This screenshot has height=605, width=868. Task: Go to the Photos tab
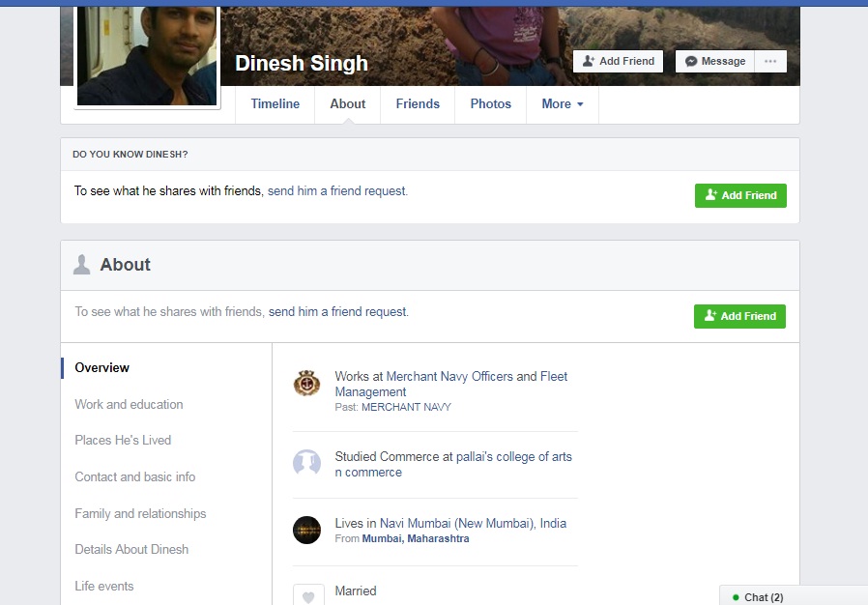(490, 104)
